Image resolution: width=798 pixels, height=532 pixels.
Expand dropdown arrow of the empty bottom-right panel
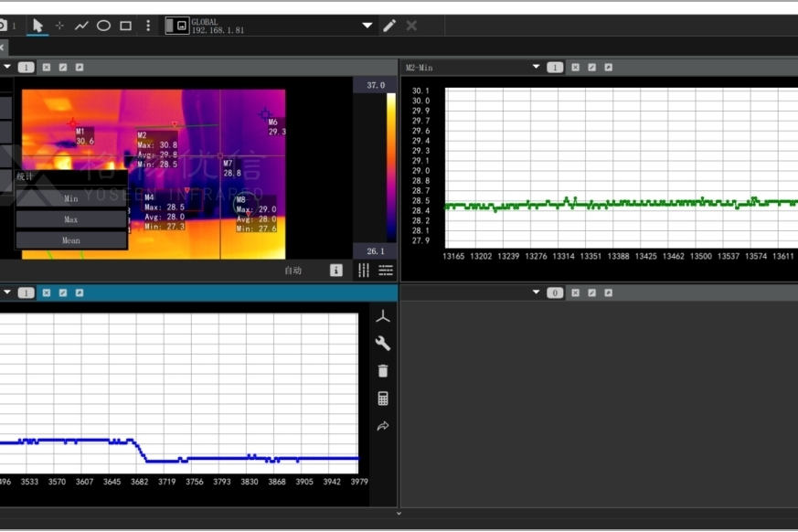pyautogui.click(x=537, y=293)
